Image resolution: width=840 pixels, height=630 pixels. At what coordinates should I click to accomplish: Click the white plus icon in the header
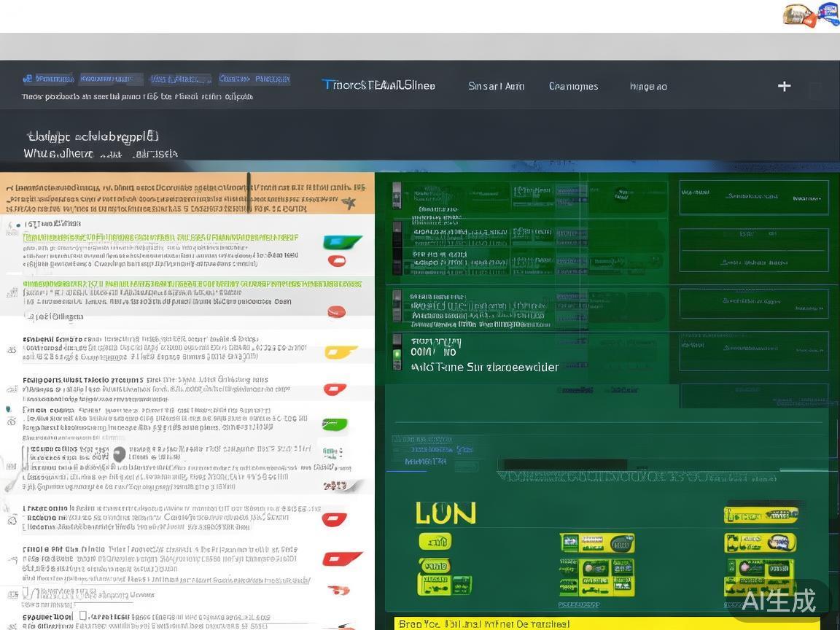pos(784,86)
